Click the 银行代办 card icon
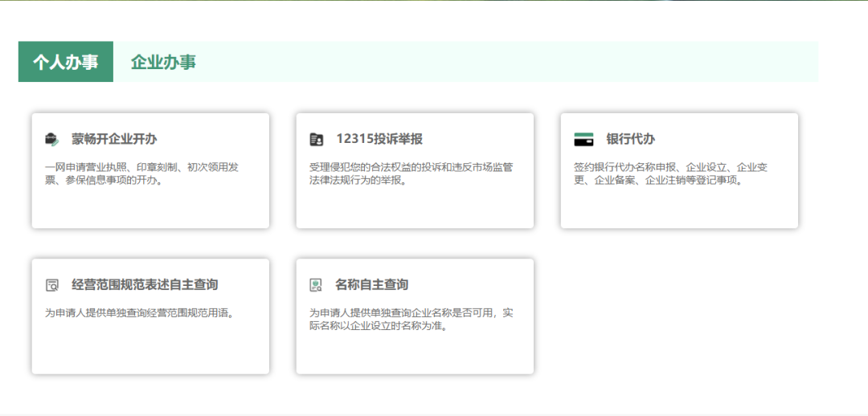Screen dimensions: 868x416 click(583, 140)
